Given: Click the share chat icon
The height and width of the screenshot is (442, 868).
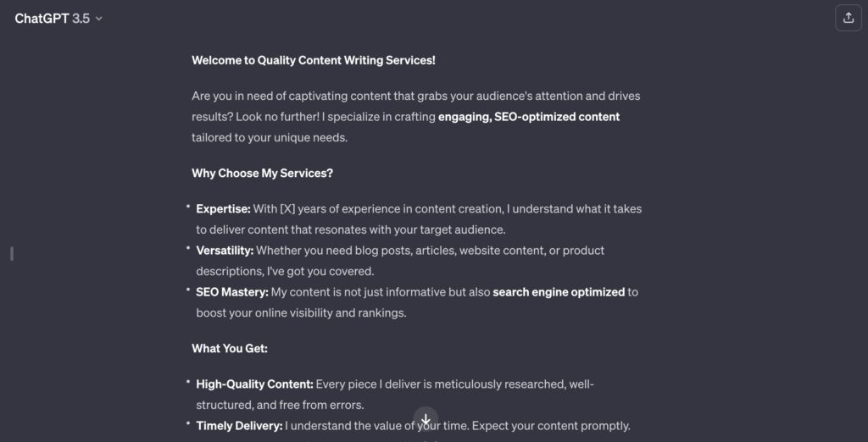Looking at the screenshot, I should (849, 18).
